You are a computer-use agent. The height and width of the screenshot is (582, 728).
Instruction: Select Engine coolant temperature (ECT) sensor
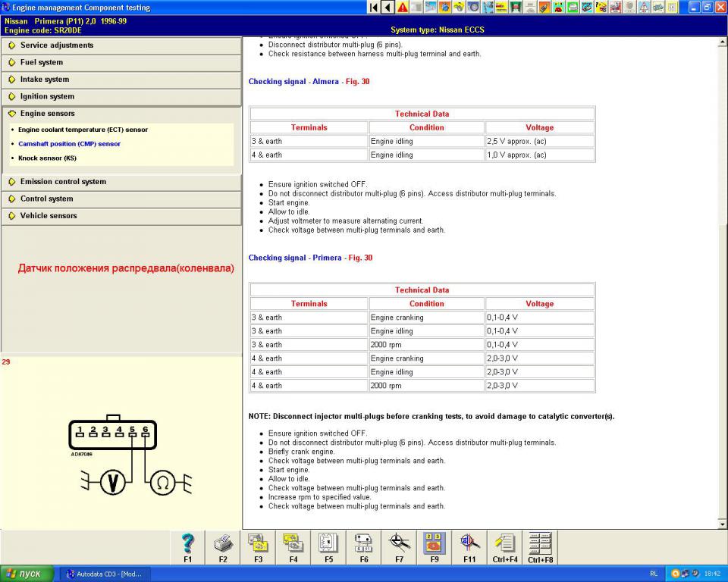tap(83, 130)
